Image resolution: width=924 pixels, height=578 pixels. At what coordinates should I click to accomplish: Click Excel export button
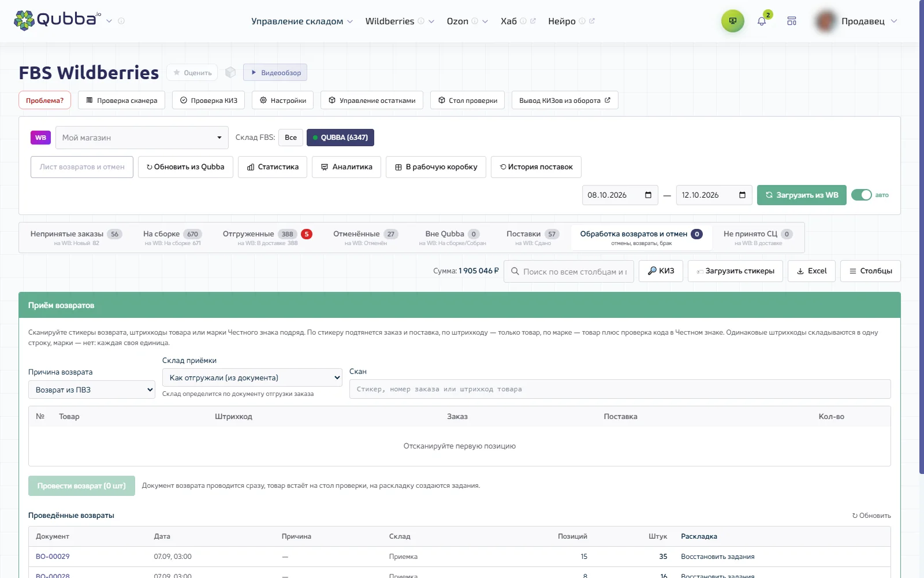pyautogui.click(x=811, y=271)
